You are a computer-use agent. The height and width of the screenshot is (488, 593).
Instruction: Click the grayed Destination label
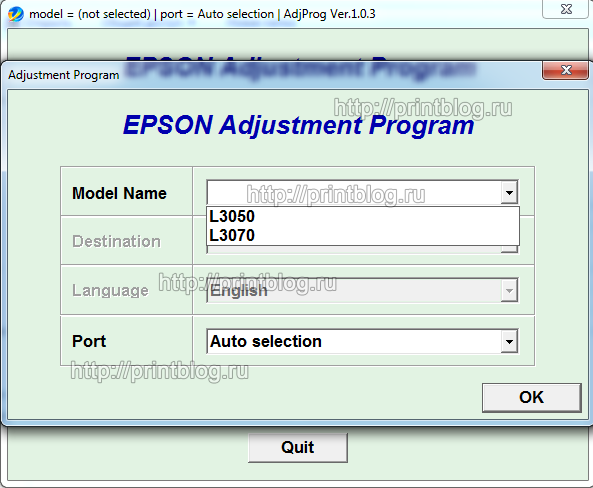116,241
